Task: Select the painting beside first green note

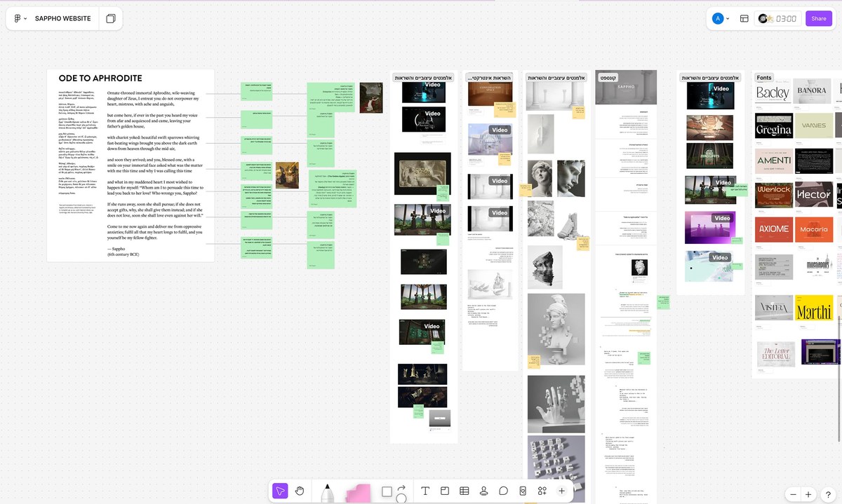Action: [x=371, y=98]
